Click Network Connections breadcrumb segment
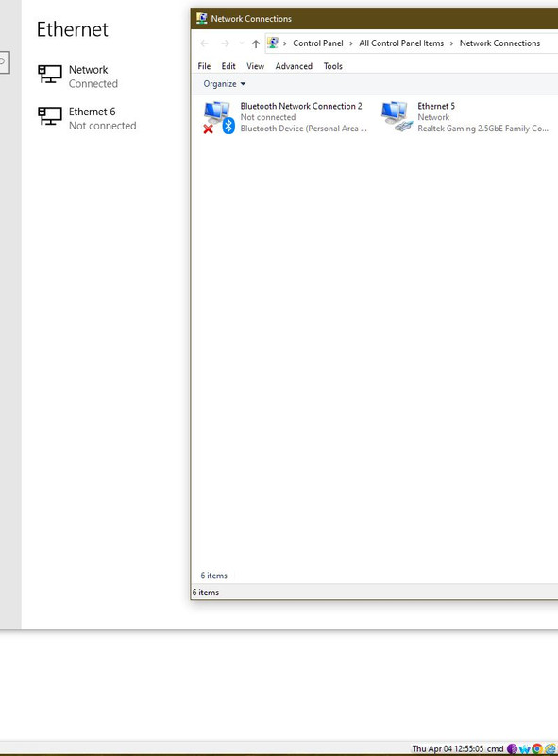Viewport: 558px width, 756px height. pyautogui.click(x=499, y=43)
